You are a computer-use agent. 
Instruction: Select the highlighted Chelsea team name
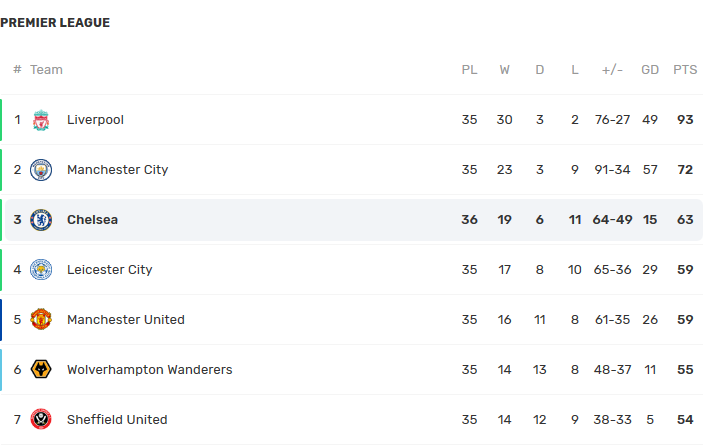pos(92,220)
